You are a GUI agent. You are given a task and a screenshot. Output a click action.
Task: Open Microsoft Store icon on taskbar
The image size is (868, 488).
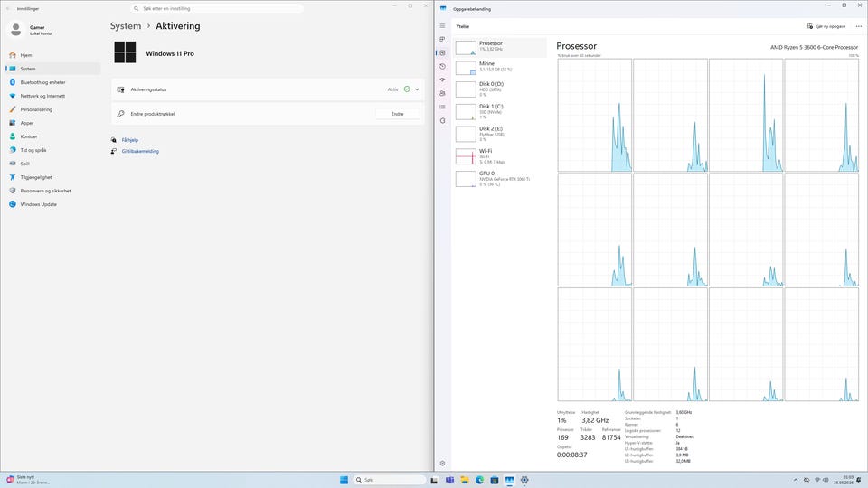[x=495, y=480]
